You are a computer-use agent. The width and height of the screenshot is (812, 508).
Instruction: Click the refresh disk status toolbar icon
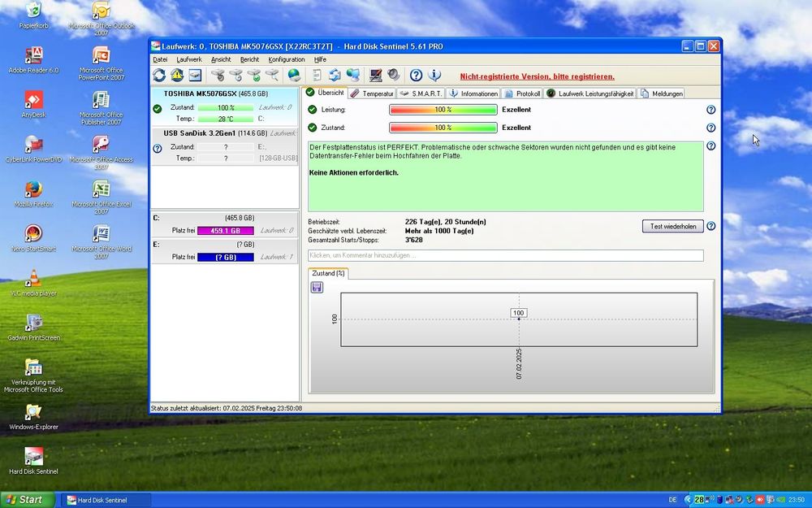coord(159,76)
